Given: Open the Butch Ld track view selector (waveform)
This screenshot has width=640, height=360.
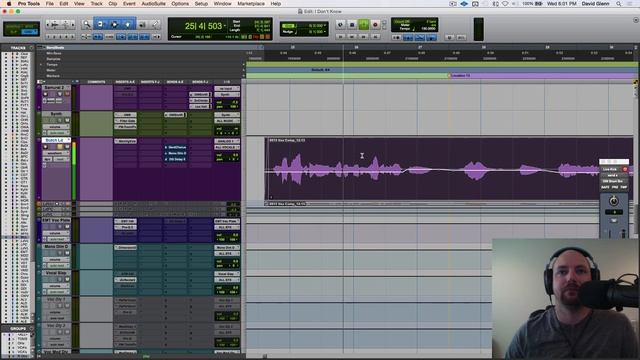Looking at the screenshot, I should coord(56,153).
